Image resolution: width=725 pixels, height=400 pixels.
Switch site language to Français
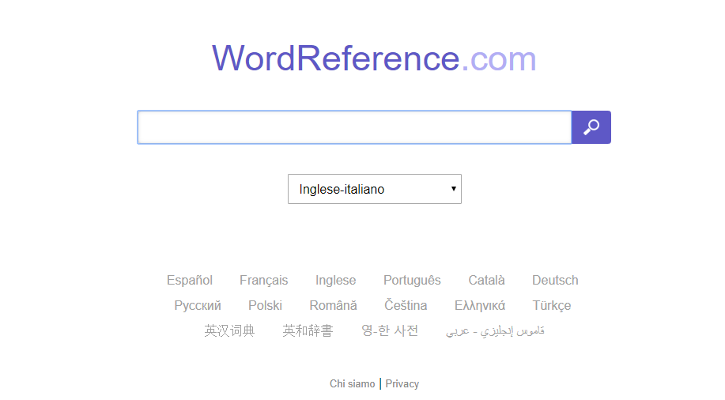264,280
